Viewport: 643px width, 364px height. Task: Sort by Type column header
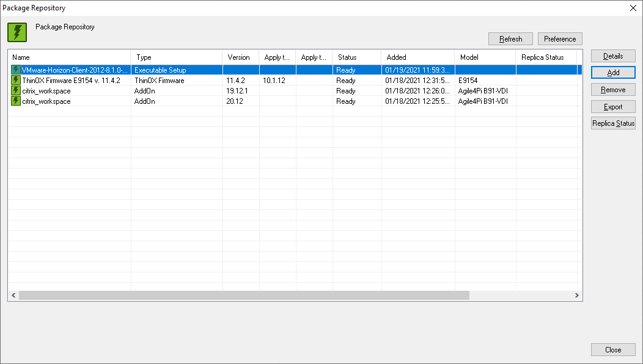tap(176, 57)
